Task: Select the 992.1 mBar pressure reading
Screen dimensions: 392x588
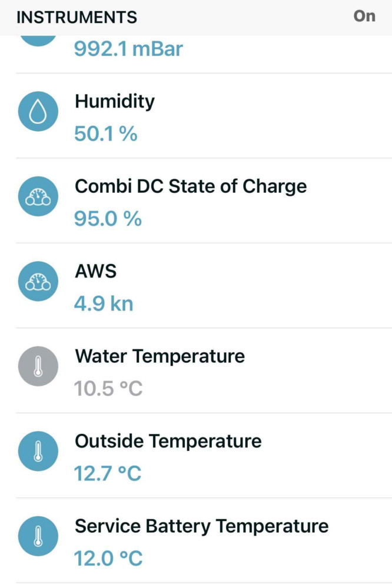Action: point(128,49)
